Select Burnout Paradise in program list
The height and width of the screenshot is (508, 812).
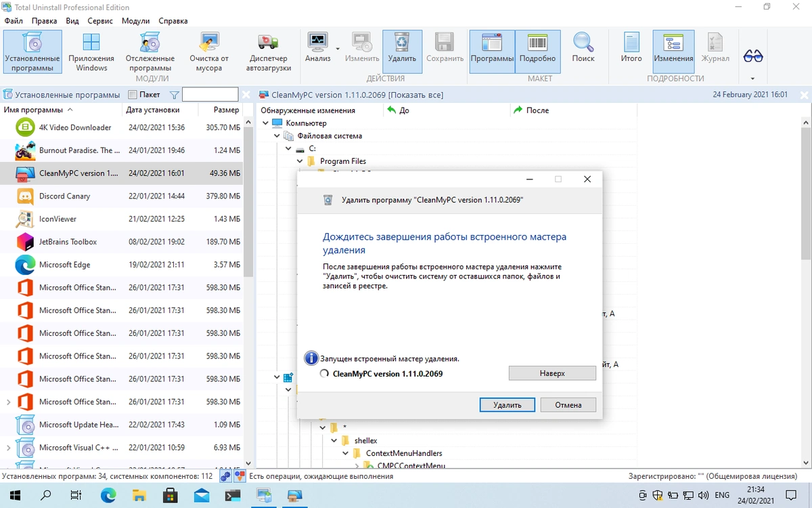(122, 150)
